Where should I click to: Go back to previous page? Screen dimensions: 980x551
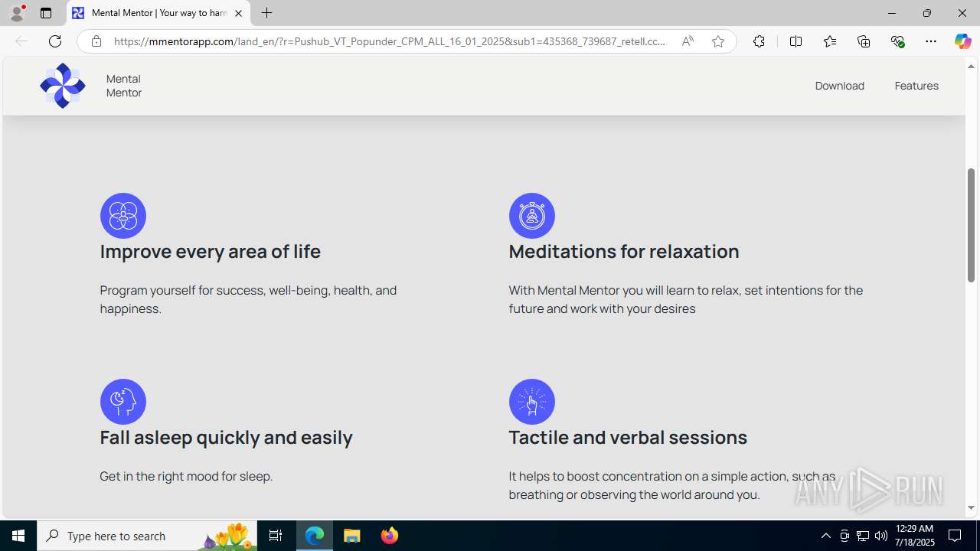pyautogui.click(x=21, y=41)
